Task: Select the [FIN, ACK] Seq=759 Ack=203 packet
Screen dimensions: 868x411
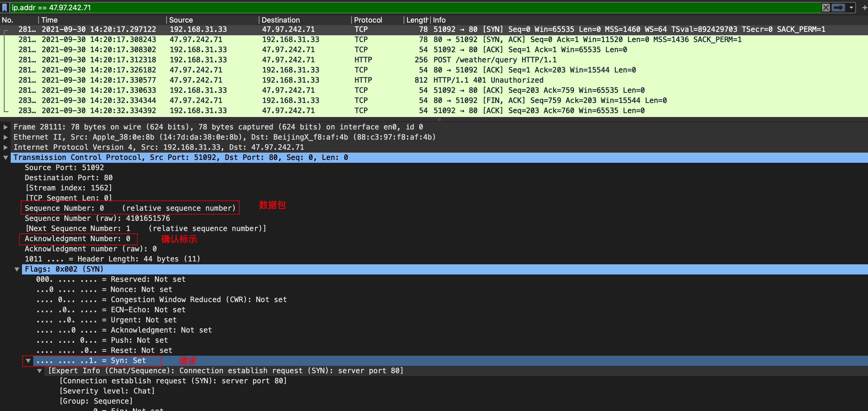Action: coord(434,100)
